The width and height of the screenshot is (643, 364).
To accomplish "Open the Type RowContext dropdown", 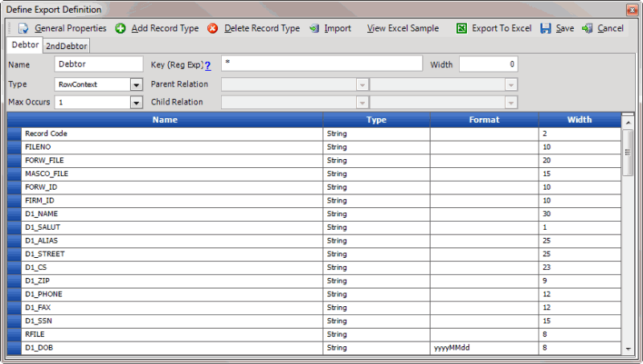I will 135,84.
